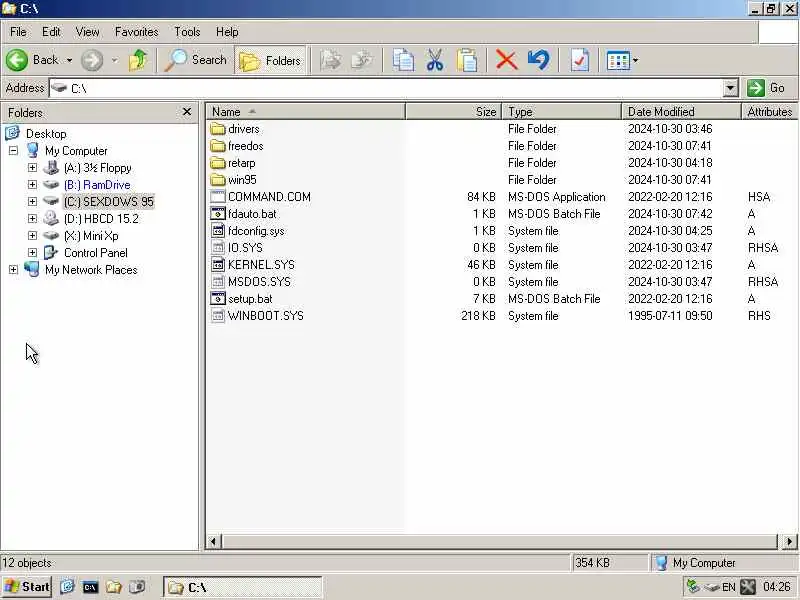Click the Move To toolbar icon
The height and width of the screenshot is (600, 800).
coord(331,60)
